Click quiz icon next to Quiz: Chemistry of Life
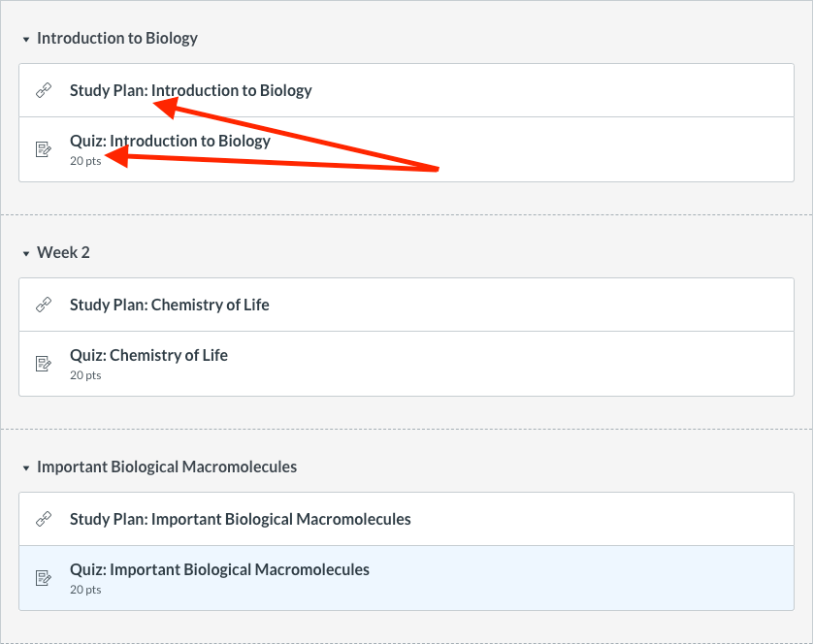The width and height of the screenshot is (814, 644). pyautogui.click(x=43, y=364)
